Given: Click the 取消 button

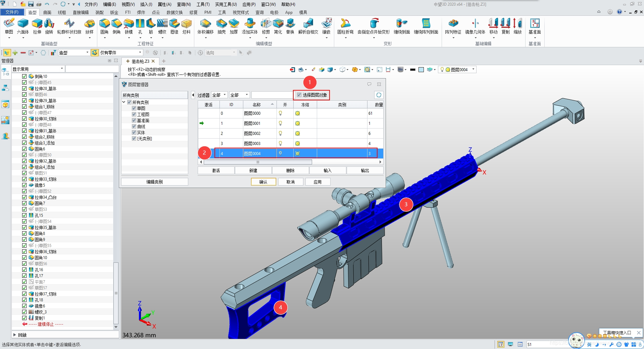Looking at the screenshot, I should [x=291, y=182].
